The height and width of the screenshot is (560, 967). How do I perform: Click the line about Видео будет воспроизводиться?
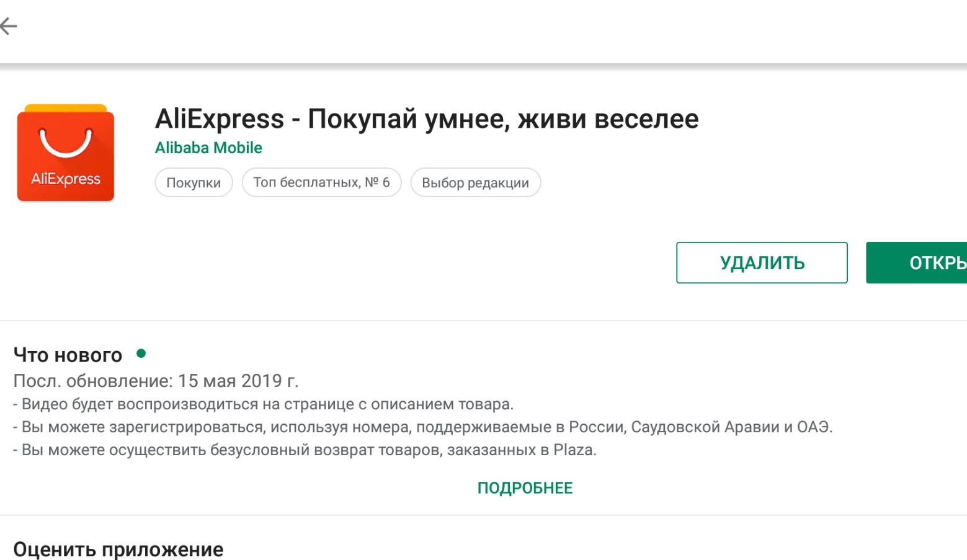click(x=263, y=404)
